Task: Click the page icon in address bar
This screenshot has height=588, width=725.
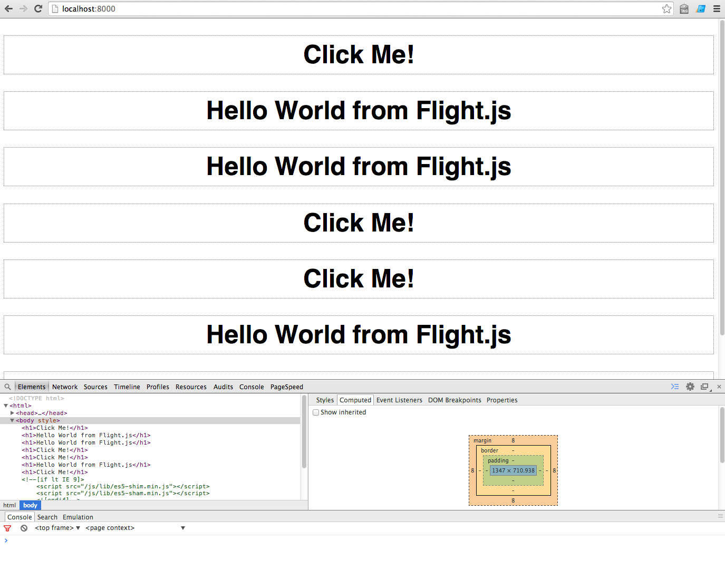Action: pyautogui.click(x=55, y=8)
